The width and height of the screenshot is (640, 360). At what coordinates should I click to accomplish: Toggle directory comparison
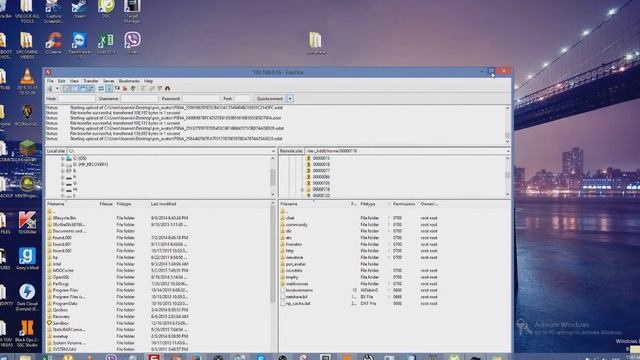pos(151,88)
